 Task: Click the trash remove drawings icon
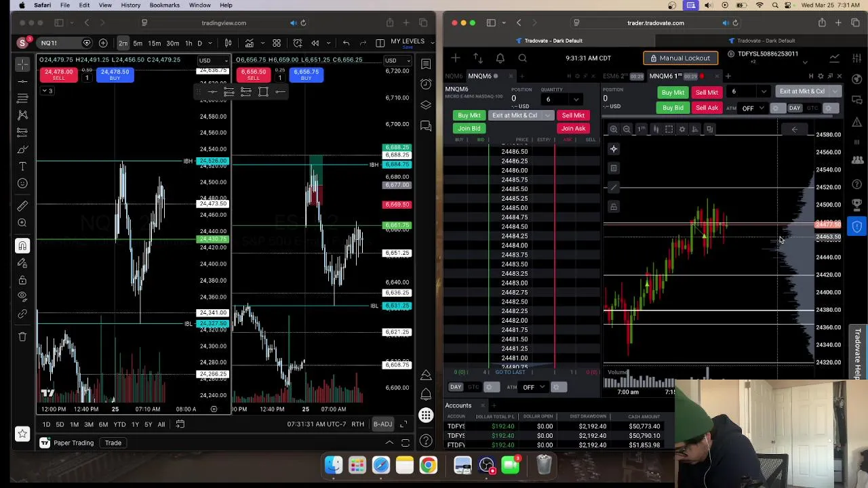(22, 336)
